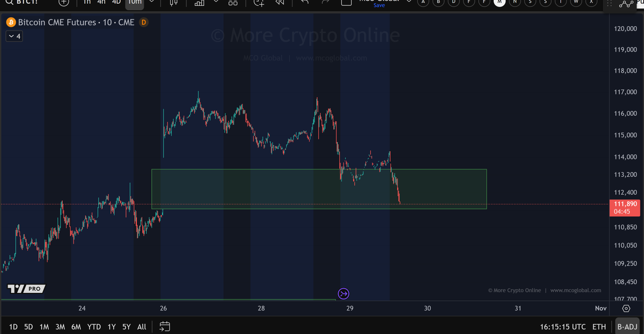Select the line drawing tool icon

pyautogui.click(x=626, y=4)
